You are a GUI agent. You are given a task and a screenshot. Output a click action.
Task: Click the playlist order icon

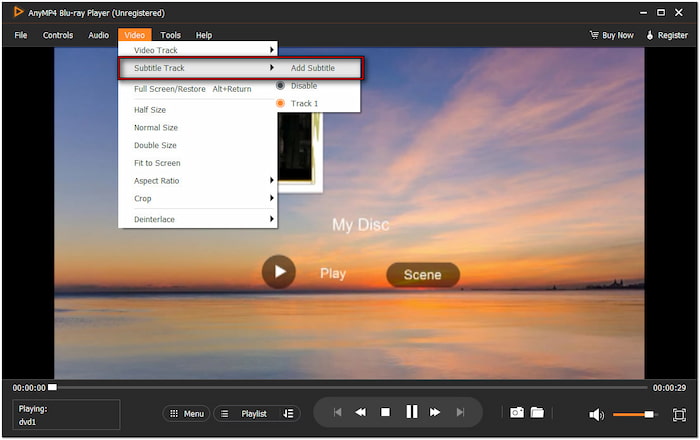[288, 414]
